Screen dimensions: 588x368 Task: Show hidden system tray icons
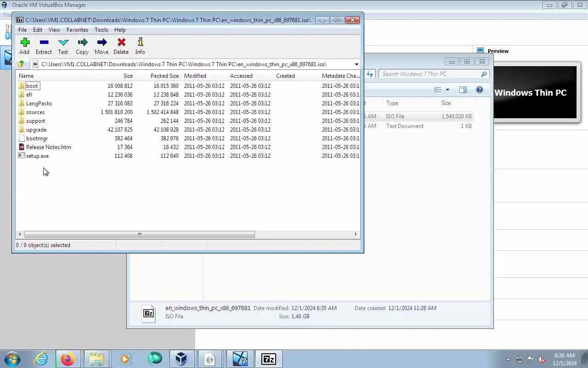click(x=508, y=359)
